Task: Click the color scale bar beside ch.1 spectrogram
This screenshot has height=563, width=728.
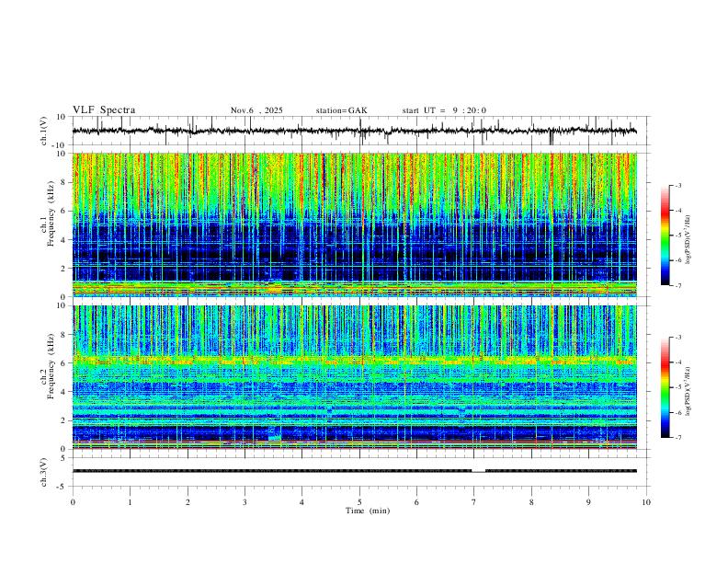Action: pyautogui.click(x=665, y=236)
